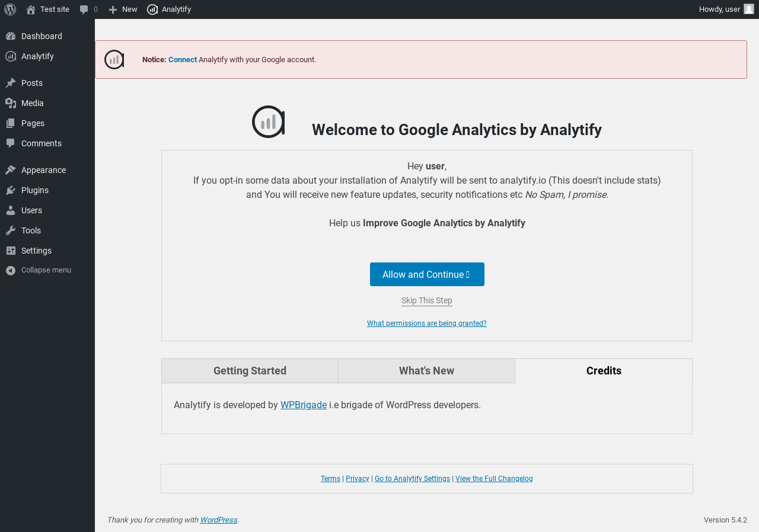Click the user avatar next to Howdy
Viewport: 759px width, 532px height.
(x=749, y=9)
